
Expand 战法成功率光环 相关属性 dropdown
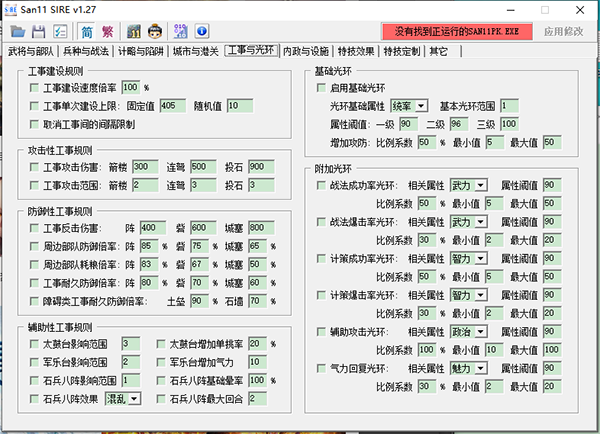coord(468,186)
